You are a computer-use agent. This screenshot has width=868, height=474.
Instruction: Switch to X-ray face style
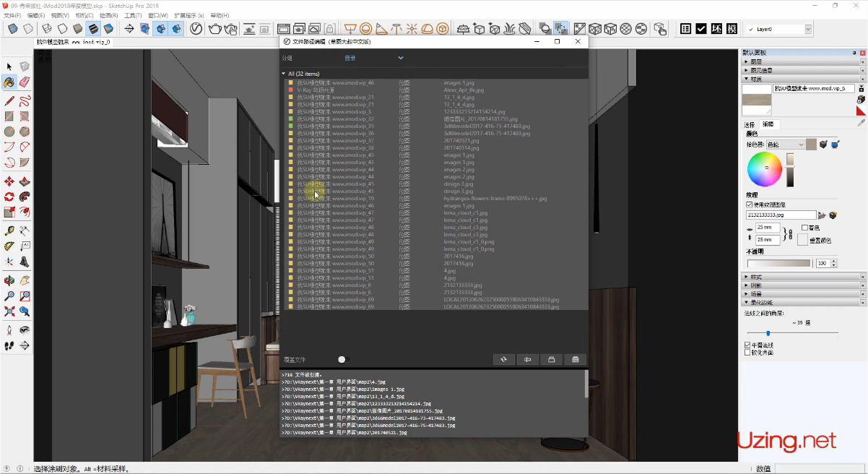(13, 29)
